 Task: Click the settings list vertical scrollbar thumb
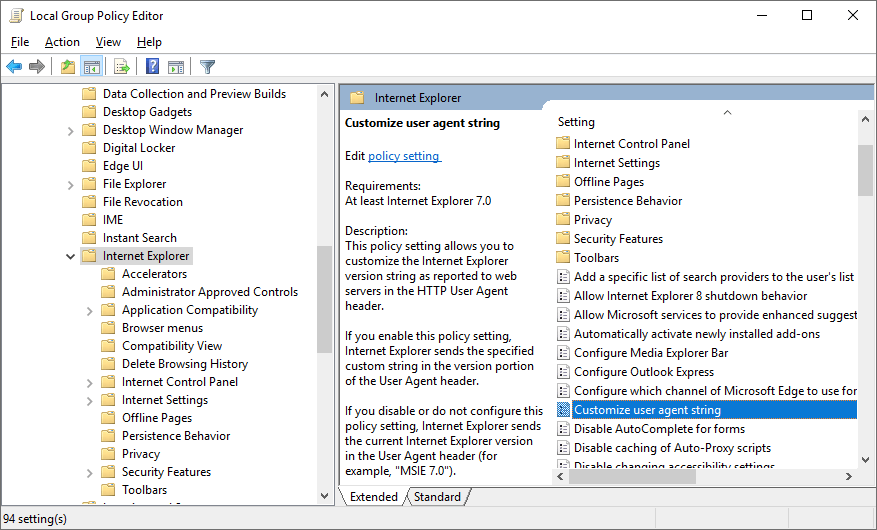coord(865,170)
